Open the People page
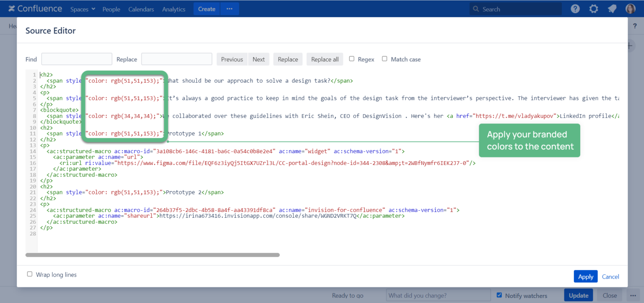Image resolution: width=644 pixels, height=303 pixels. pyautogui.click(x=111, y=9)
